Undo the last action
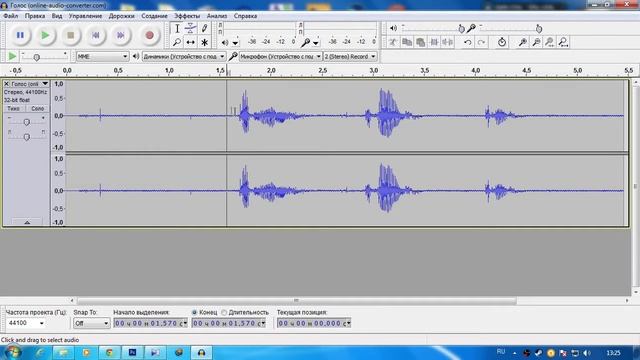 (468, 42)
